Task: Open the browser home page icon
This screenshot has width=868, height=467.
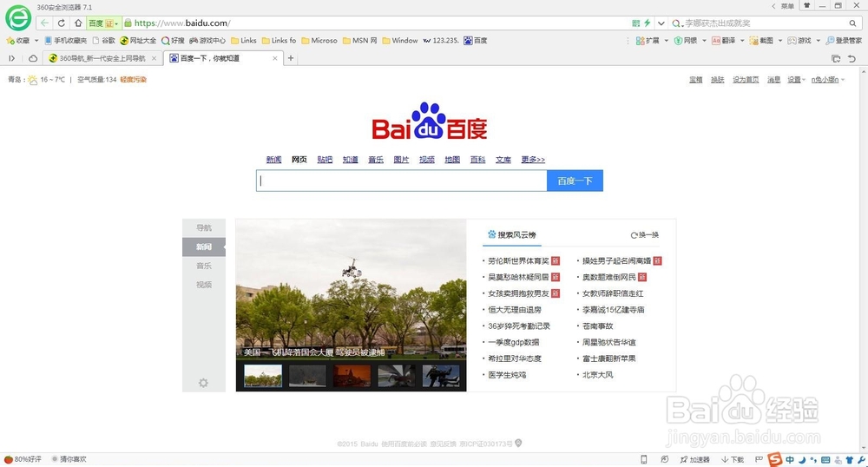Action: [78, 23]
